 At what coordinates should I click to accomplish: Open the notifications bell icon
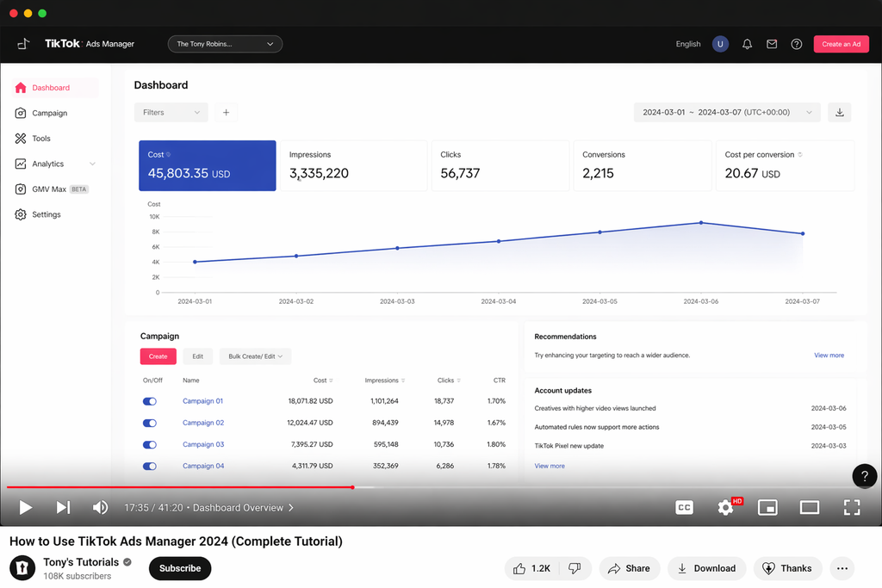click(747, 44)
